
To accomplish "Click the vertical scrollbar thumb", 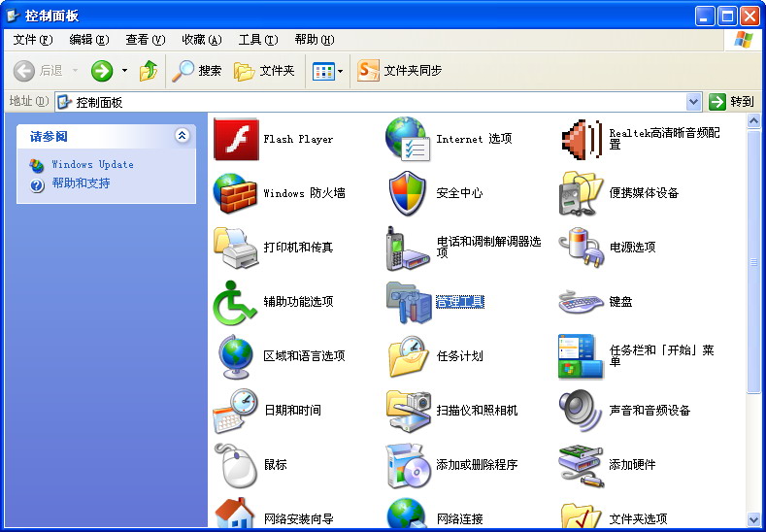I will (753, 261).
